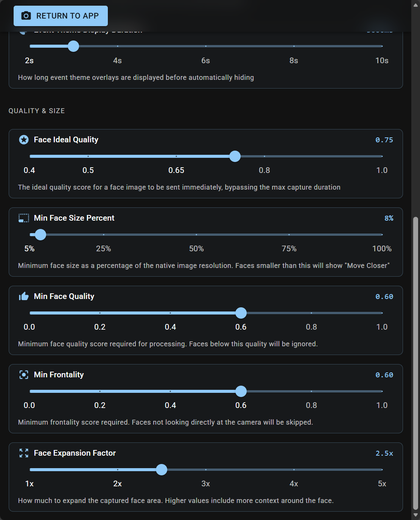
Task: Click the thumbs-up icon for Min Face Quality
Action: point(24,296)
